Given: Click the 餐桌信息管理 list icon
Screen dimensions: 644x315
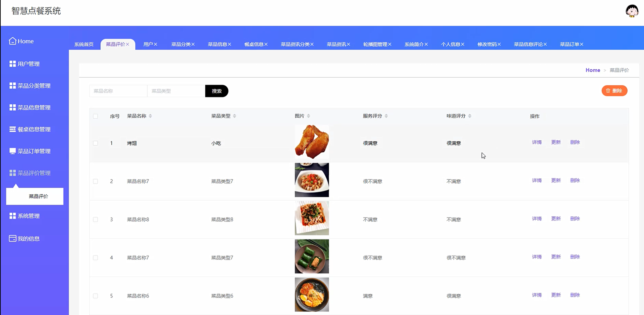Looking at the screenshot, I should 13,129.
